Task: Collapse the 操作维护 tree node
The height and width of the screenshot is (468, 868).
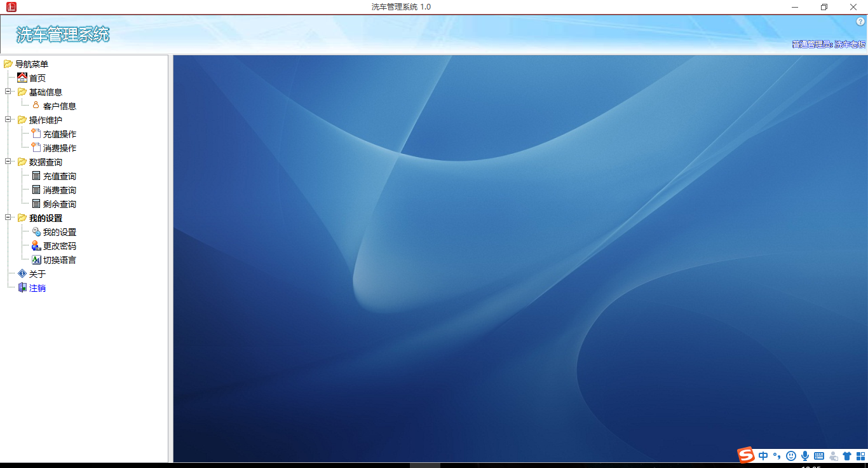Action: [x=8, y=120]
